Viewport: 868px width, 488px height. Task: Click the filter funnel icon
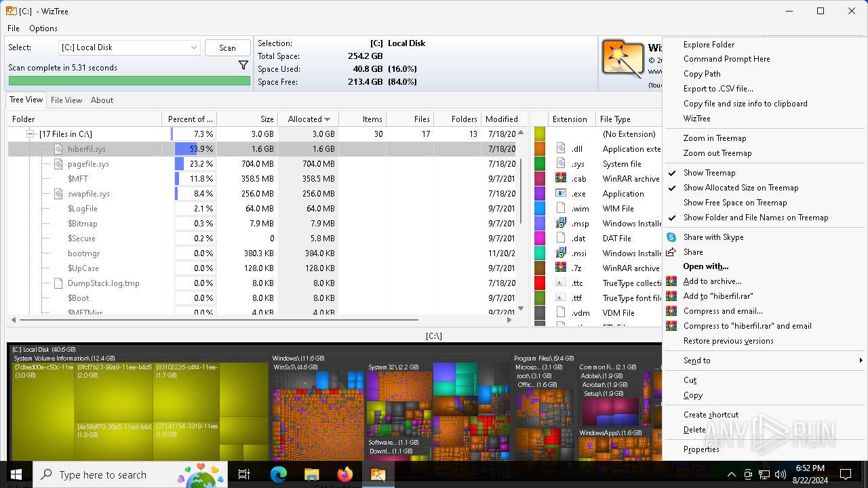(x=243, y=66)
